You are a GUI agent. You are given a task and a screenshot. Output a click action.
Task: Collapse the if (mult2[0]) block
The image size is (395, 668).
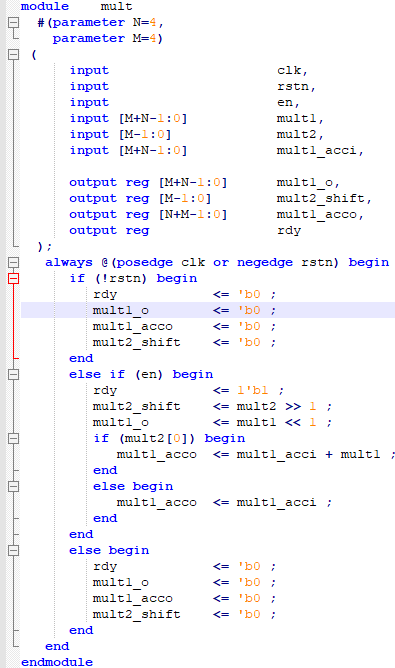pos(14,438)
